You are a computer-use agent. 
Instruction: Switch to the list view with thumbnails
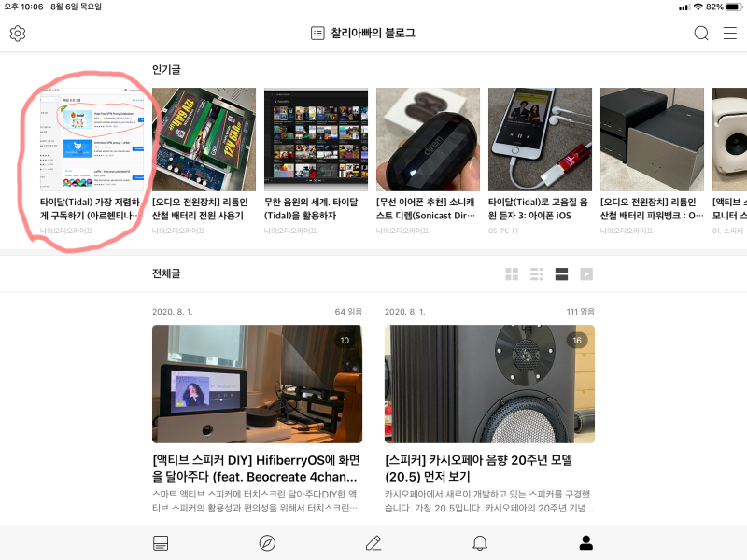pyautogui.click(x=536, y=273)
